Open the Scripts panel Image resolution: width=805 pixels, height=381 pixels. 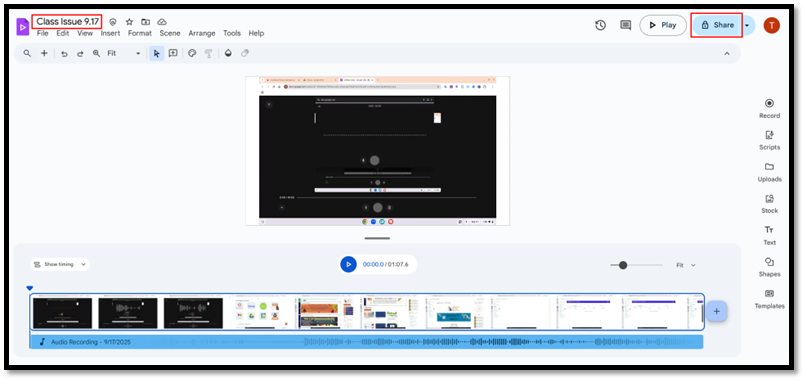point(769,141)
